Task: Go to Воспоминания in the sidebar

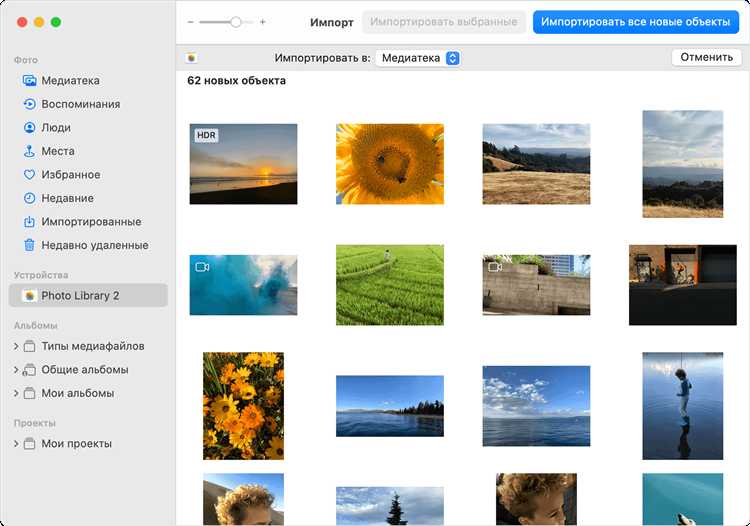Action: click(x=88, y=104)
